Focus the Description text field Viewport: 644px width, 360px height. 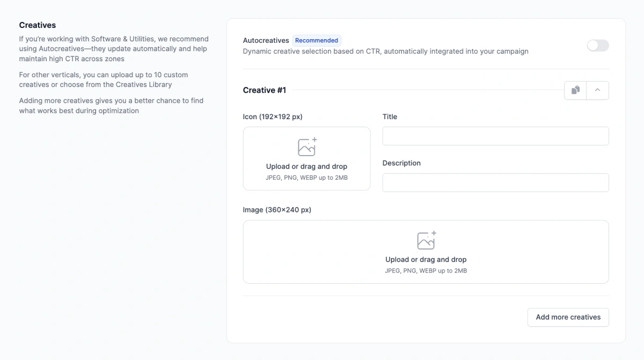click(495, 183)
